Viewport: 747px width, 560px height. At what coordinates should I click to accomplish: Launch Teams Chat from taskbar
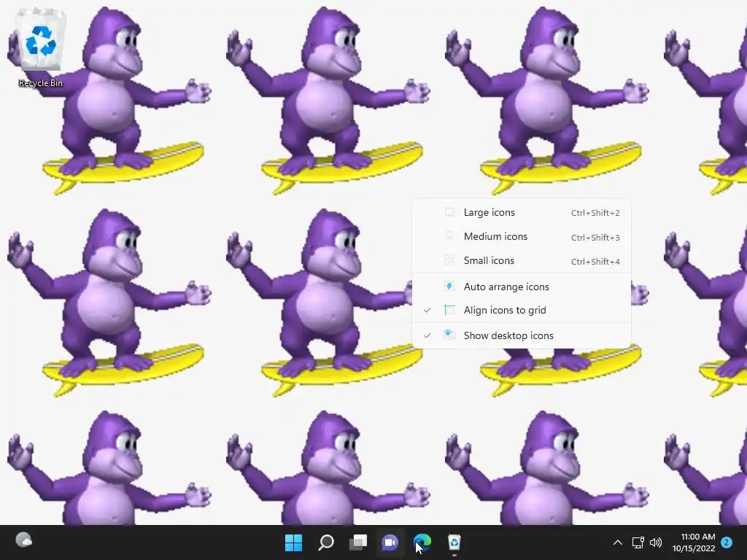coord(390,542)
